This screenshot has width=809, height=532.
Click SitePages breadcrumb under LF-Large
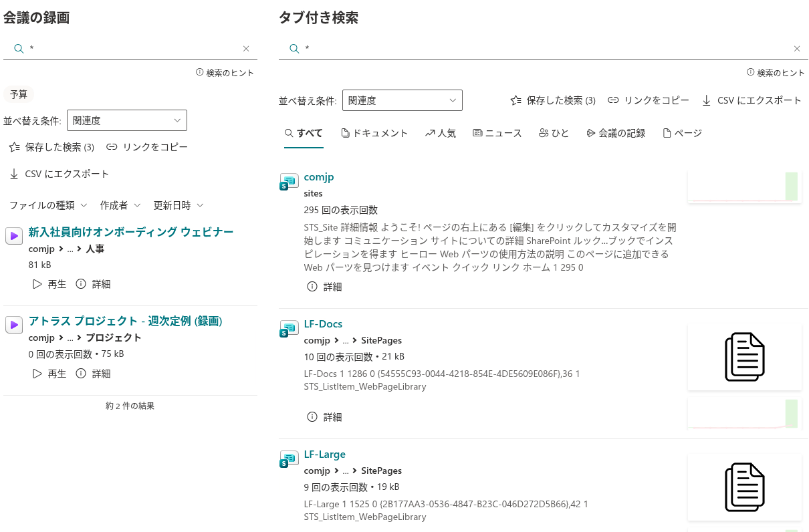[381, 471]
